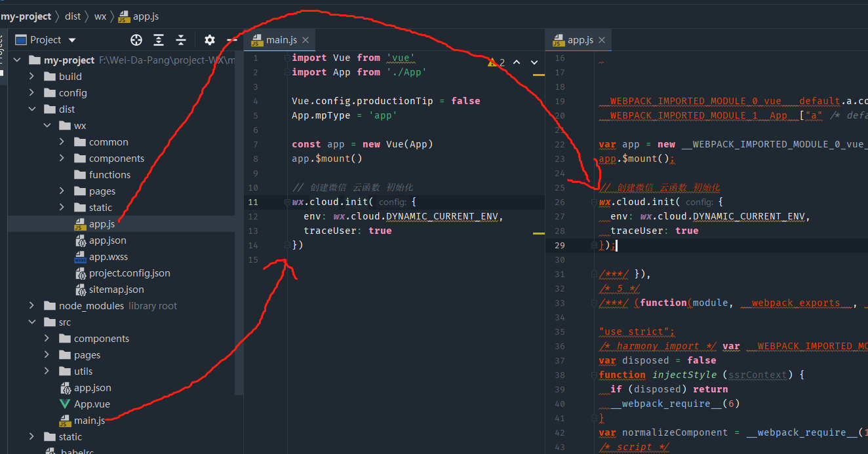868x454 pixels.
Task: Select the bottom static folder
Action: [x=70, y=437]
